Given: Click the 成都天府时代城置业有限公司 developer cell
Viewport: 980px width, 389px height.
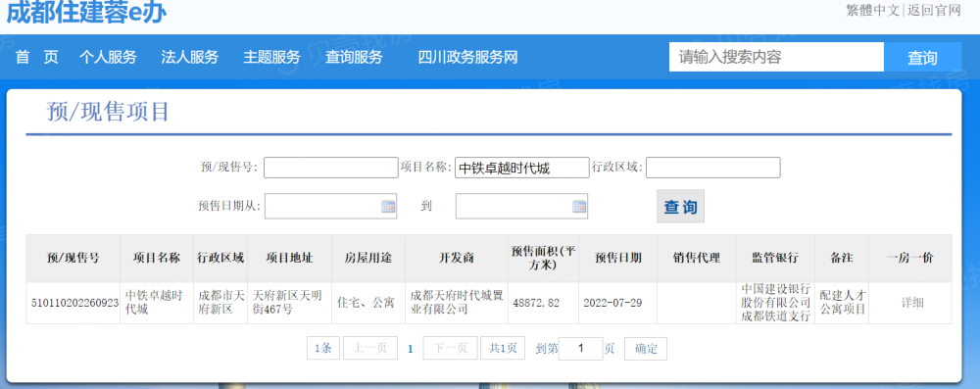Looking at the screenshot, I should [457, 303].
